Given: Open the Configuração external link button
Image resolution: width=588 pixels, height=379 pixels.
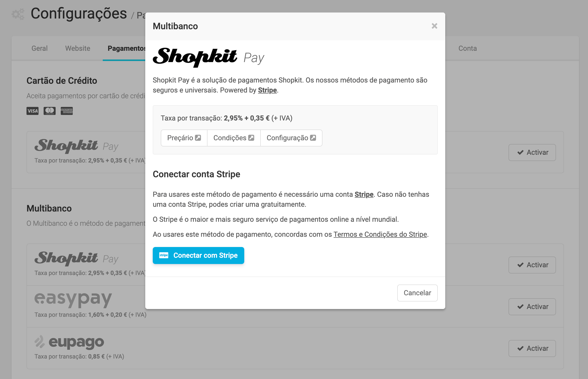Looking at the screenshot, I should (x=291, y=138).
